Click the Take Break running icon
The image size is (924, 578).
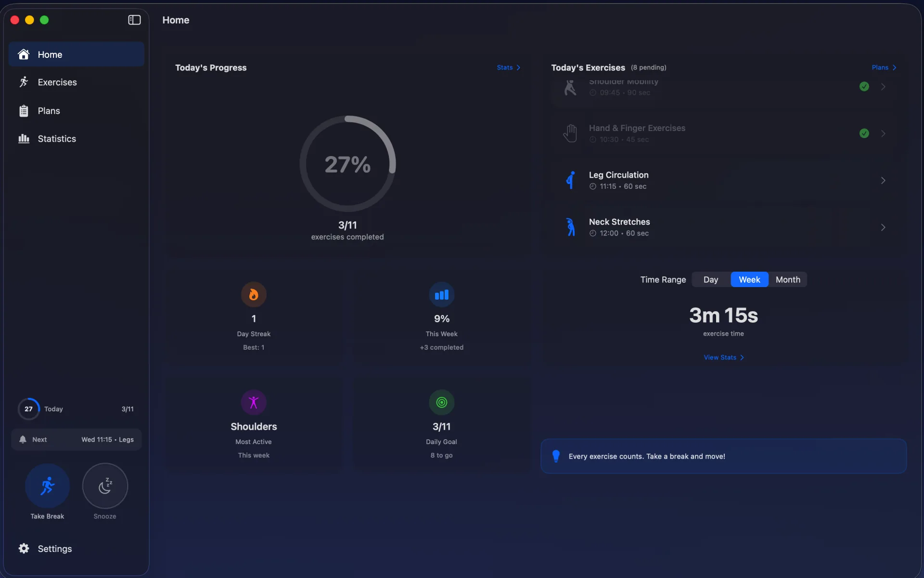(47, 486)
